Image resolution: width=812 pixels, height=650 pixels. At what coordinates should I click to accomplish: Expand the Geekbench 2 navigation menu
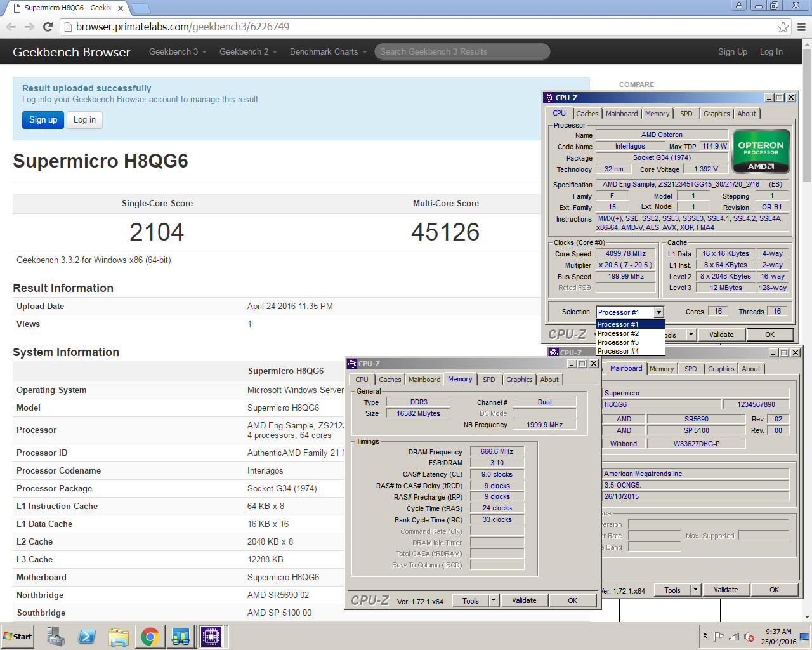tap(248, 51)
